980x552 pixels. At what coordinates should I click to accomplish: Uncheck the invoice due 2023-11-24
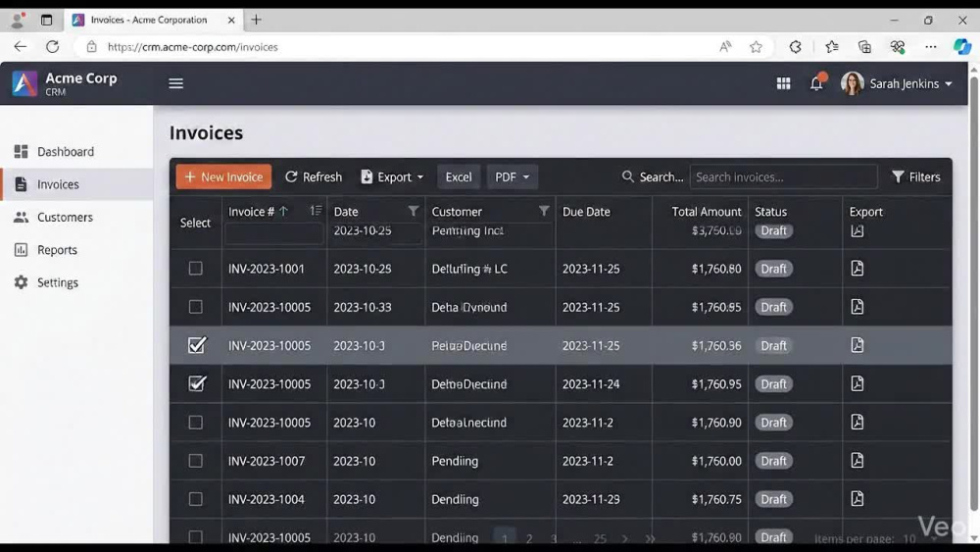pyautogui.click(x=197, y=383)
